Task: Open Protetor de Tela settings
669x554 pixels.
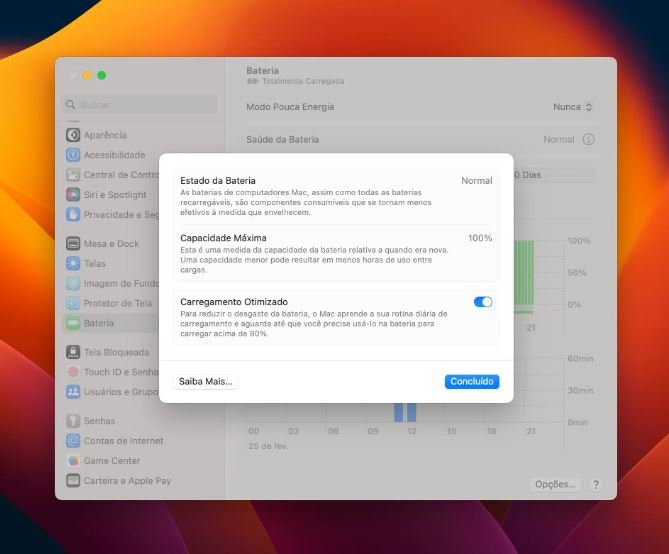Action: (118, 303)
